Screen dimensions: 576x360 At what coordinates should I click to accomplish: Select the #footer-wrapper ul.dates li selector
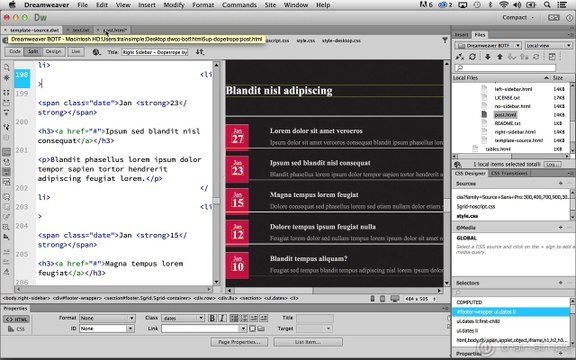click(511, 312)
